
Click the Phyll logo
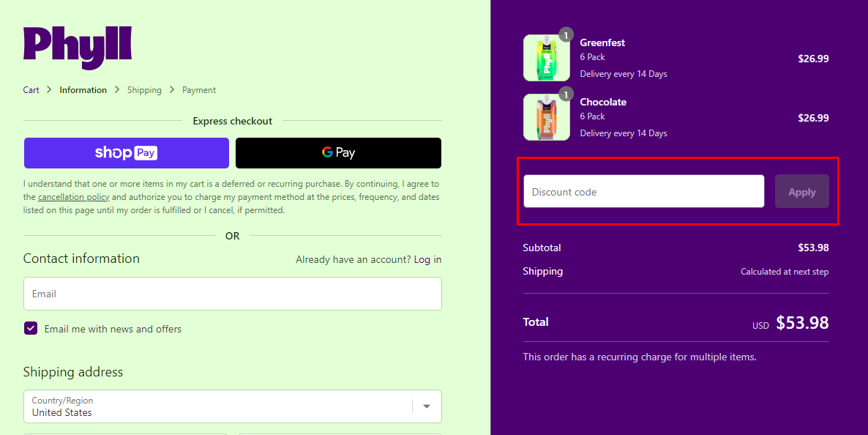pyautogui.click(x=78, y=47)
